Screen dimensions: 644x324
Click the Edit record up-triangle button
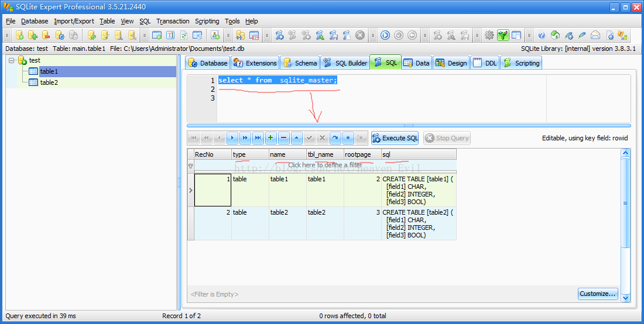(297, 138)
